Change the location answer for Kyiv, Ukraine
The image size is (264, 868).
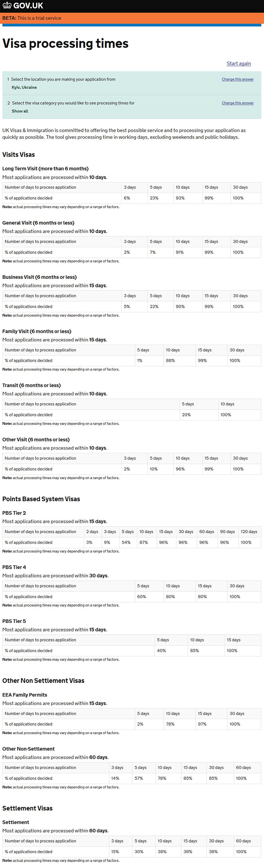[x=237, y=79]
